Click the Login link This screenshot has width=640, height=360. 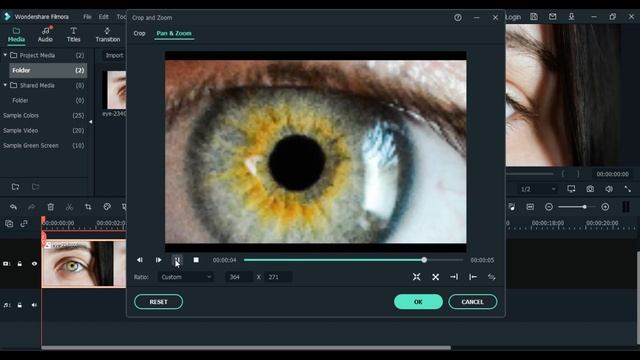(x=513, y=17)
